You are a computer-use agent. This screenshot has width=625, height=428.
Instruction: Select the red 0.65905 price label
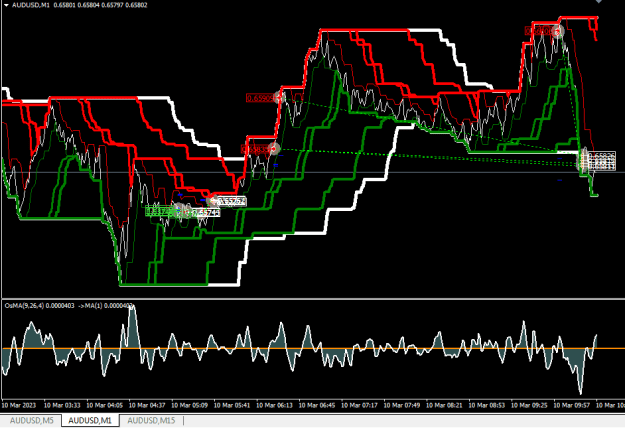[260, 98]
